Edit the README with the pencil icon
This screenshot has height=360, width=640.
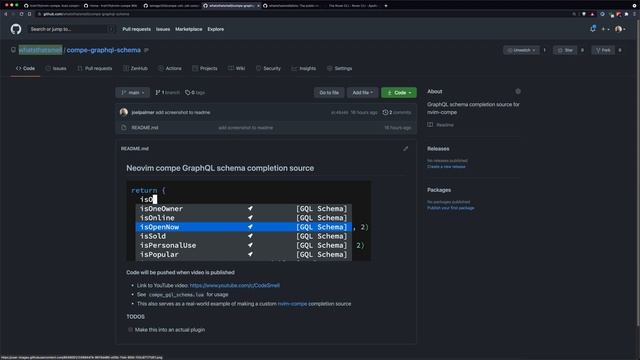[x=405, y=149]
